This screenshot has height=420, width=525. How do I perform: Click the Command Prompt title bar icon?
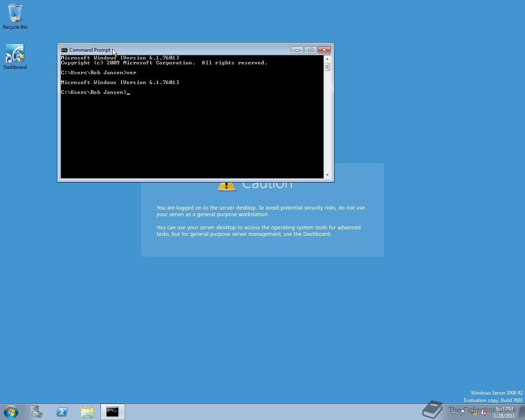64,50
